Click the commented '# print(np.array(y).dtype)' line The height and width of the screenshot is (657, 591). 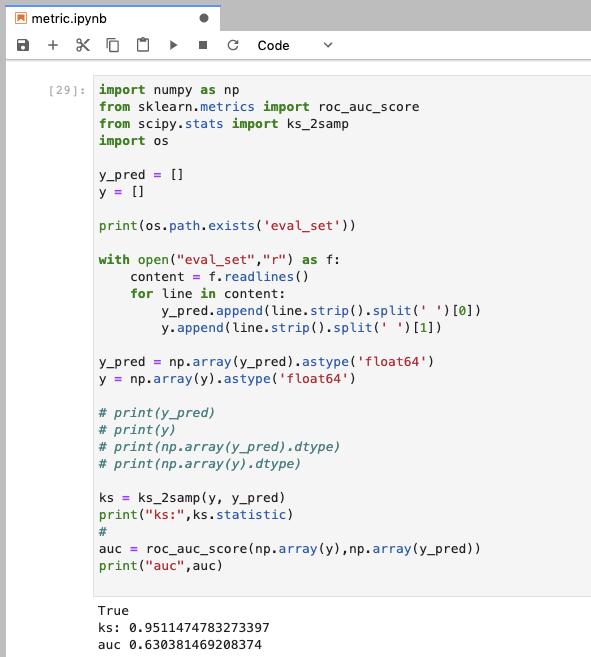point(200,464)
